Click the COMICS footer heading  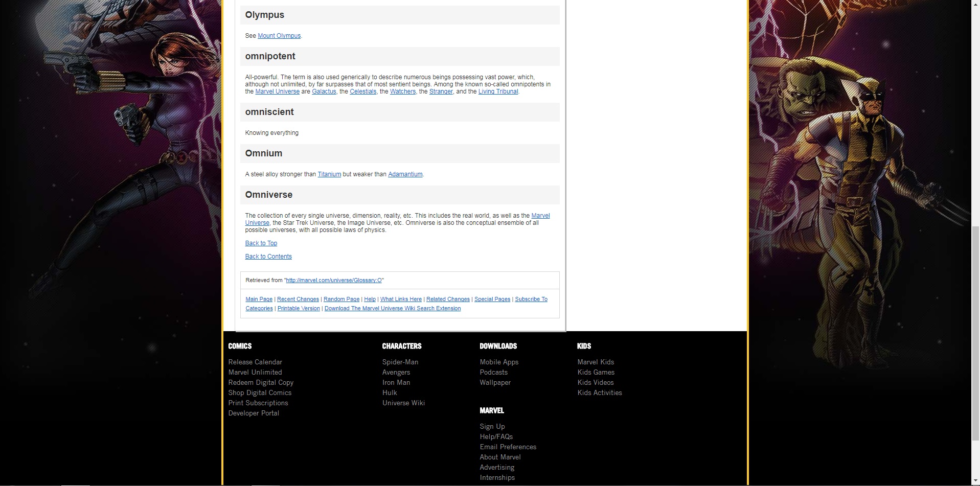click(240, 346)
